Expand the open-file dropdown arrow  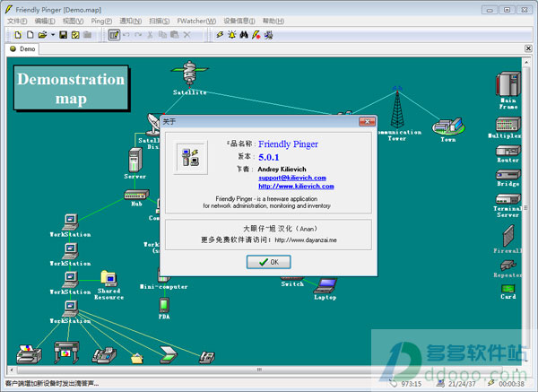pyautogui.click(x=53, y=35)
